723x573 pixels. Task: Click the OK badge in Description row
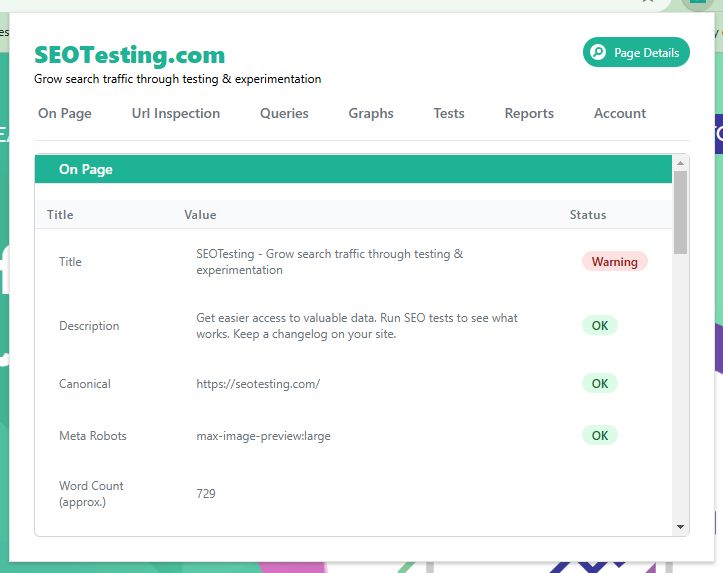point(599,325)
